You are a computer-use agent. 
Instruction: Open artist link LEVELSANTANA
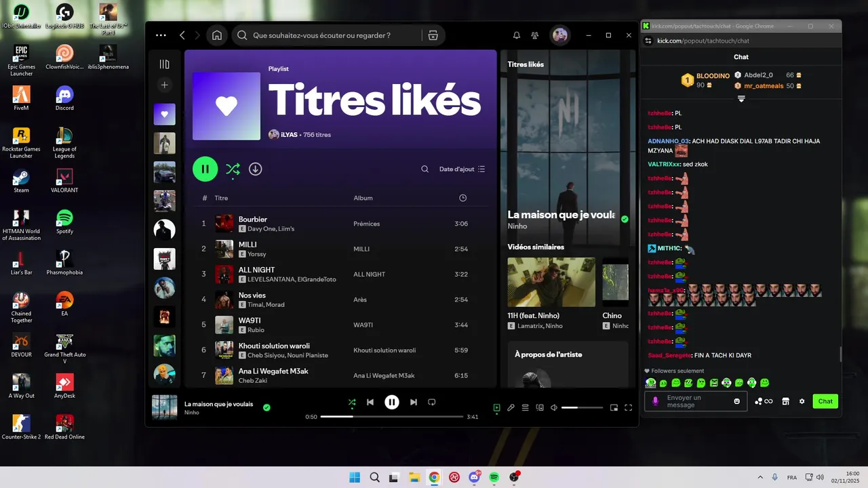271,279
